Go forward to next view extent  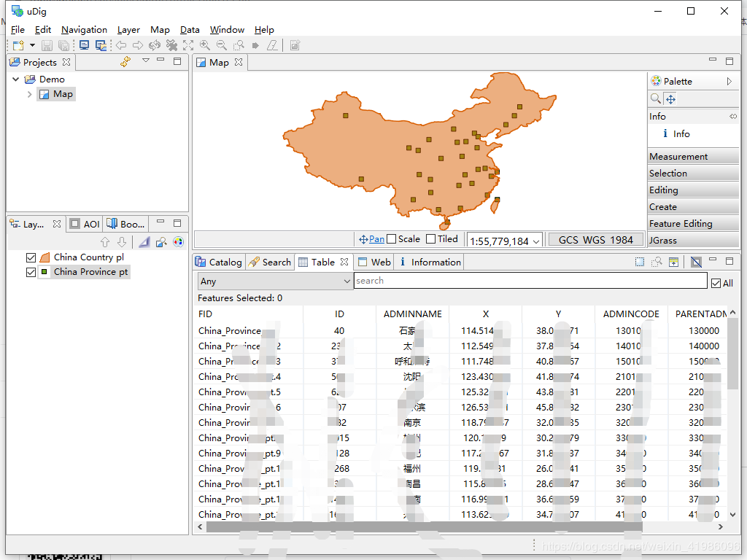(138, 45)
